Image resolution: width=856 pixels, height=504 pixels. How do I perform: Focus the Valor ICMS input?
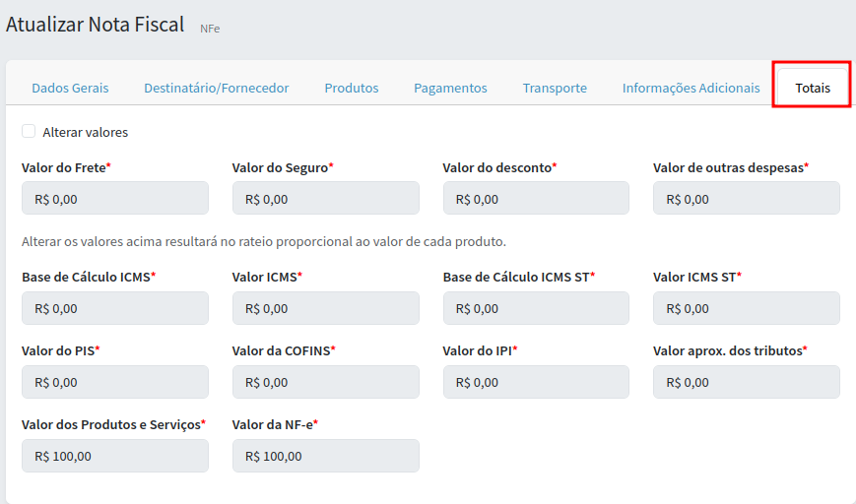[326, 308]
